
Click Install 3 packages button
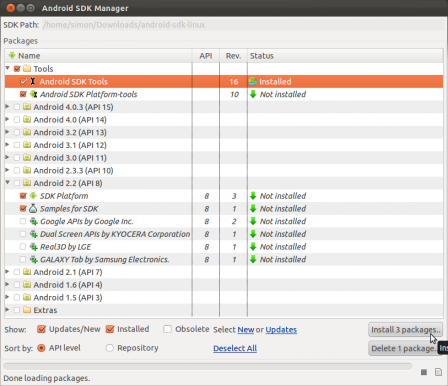click(405, 330)
